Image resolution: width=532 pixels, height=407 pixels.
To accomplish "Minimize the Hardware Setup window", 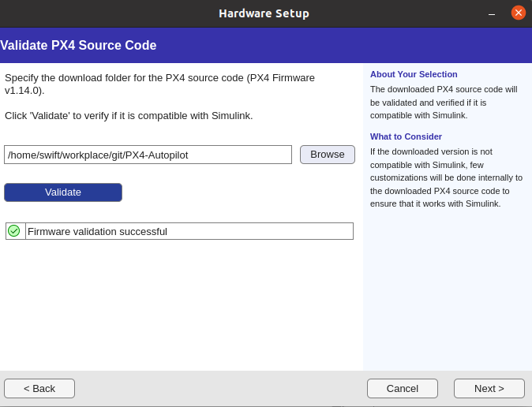I will tap(492, 13).
